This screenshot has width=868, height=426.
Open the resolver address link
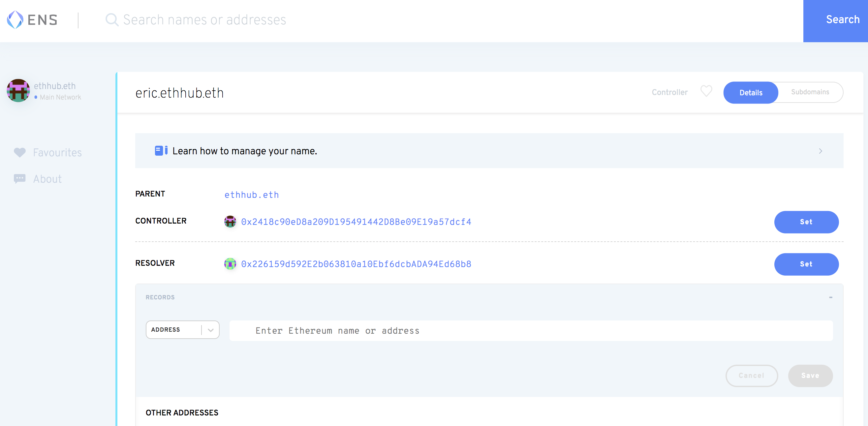pos(356,264)
